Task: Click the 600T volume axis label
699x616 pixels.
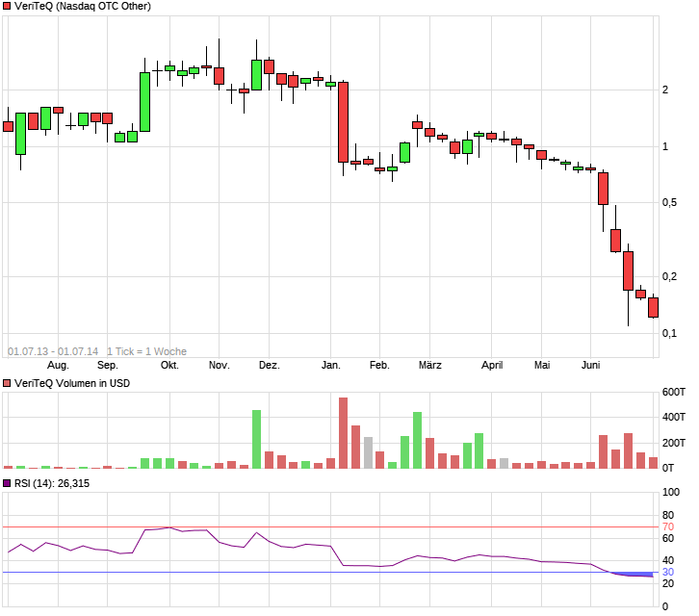Action: click(x=674, y=393)
